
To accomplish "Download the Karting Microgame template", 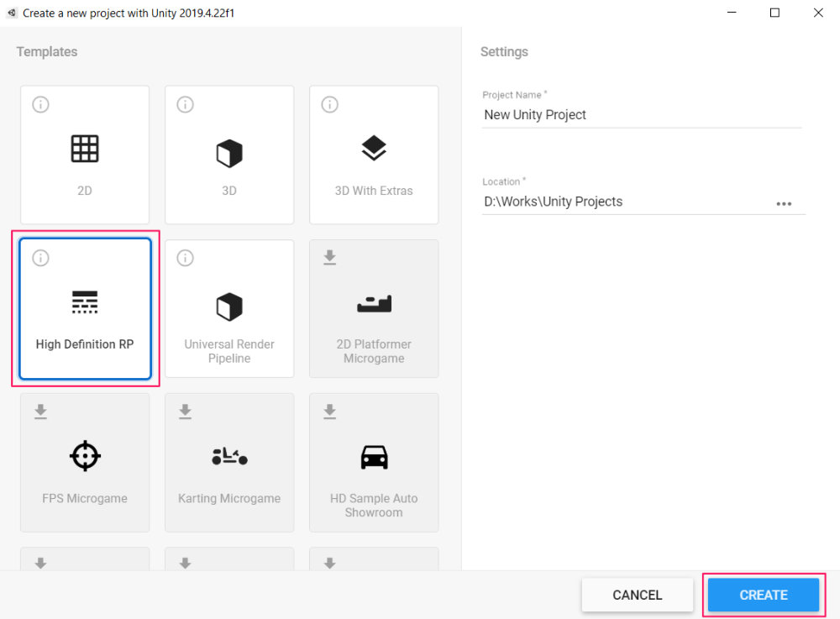I will click(x=186, y=412).
